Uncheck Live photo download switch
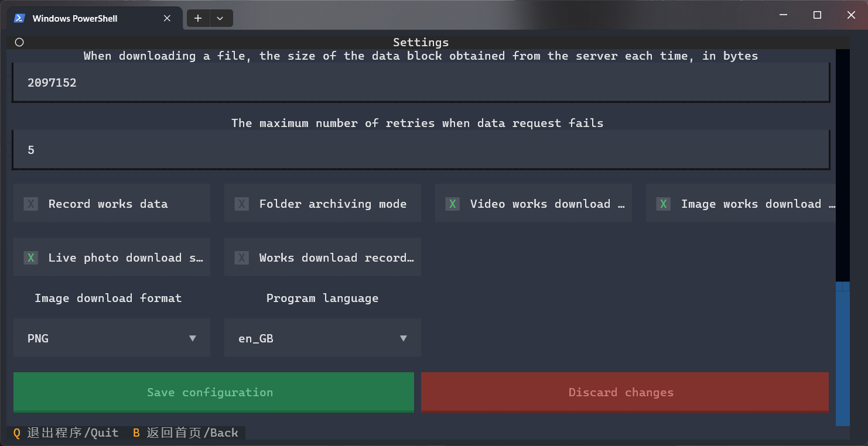Screen dimensions: 868x446 [31, 258]
